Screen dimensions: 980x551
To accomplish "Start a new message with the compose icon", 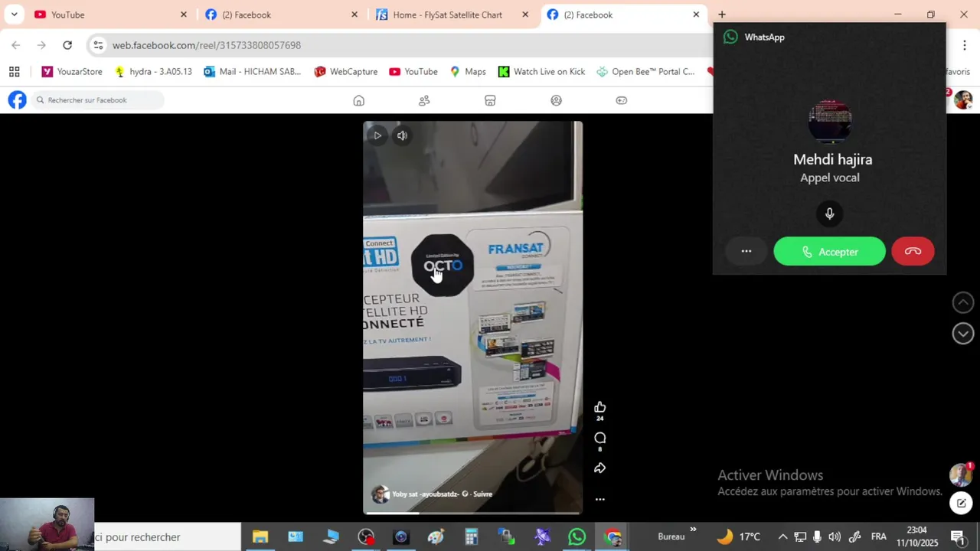I will tap(961, 503).
